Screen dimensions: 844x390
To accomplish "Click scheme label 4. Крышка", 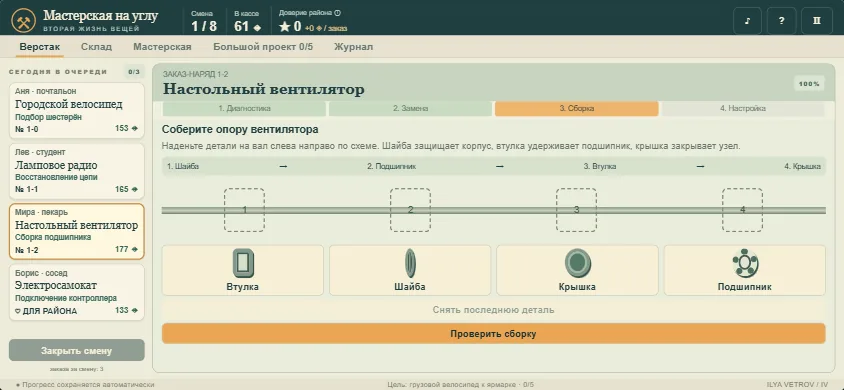I will click(x=803, y=167).
